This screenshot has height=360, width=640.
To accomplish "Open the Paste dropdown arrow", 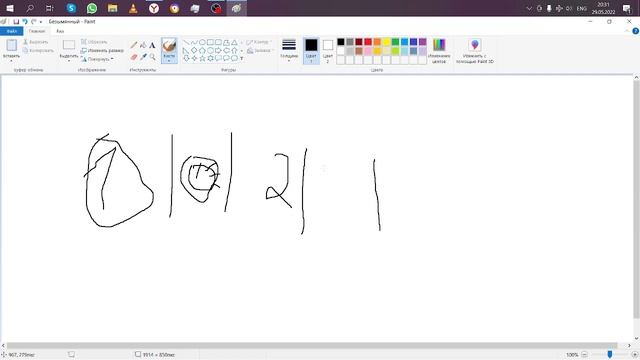I will coord(11,61).
